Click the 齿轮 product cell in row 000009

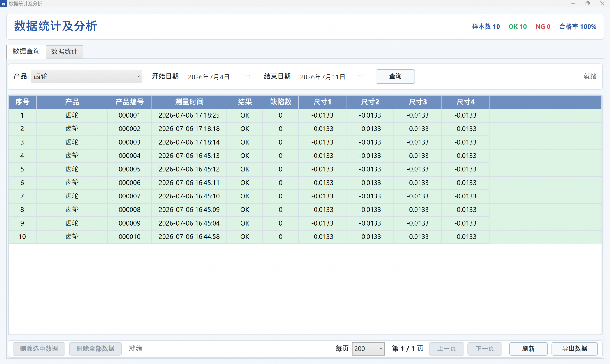72,223
